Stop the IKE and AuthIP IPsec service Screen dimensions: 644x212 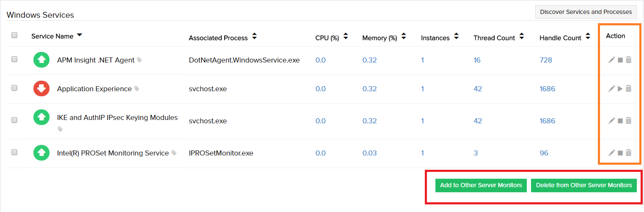point(620,121)
